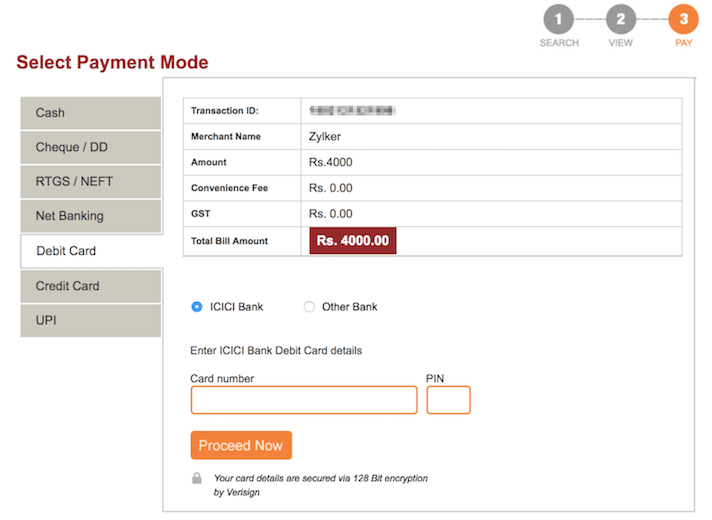
Task: Click the Select Payment Mode heading
Action: (x=112, y=63)
